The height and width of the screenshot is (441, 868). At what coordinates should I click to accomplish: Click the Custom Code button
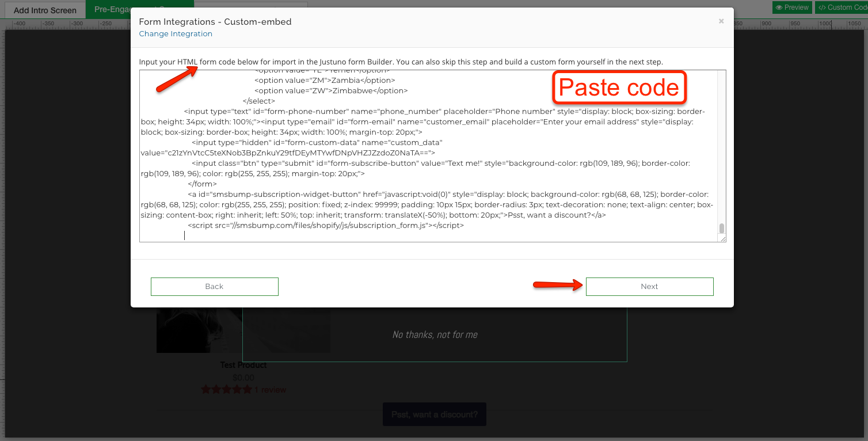pyautogui.click(x=842, y=7)
